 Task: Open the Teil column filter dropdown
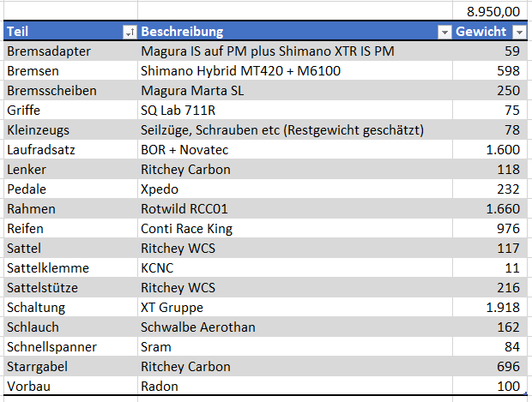point(130,32)
